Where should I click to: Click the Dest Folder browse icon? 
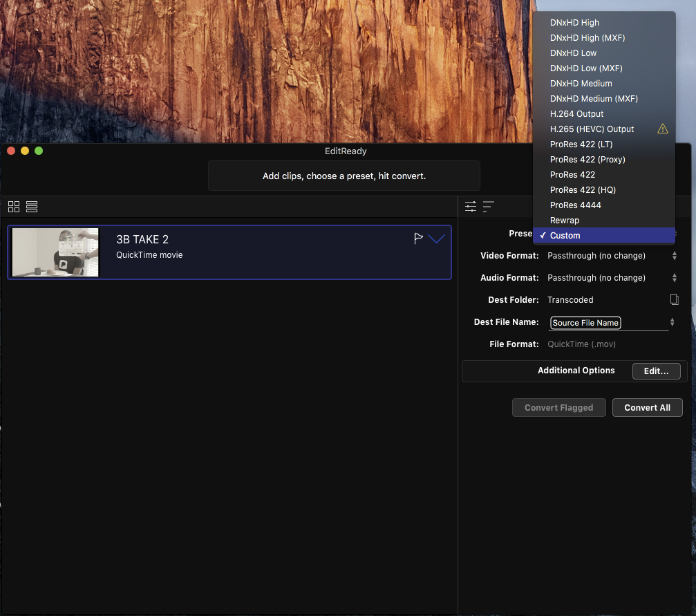tap(674, 299)
